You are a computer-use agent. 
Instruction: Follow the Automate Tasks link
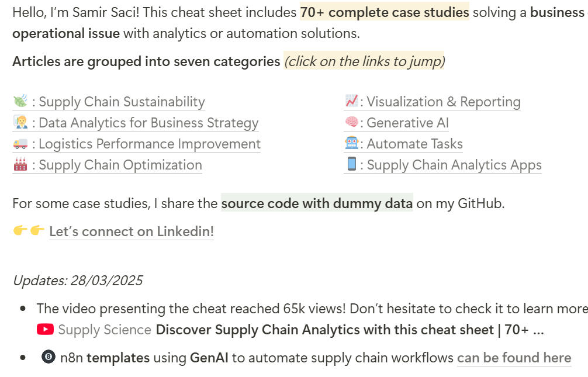(414, 144)
